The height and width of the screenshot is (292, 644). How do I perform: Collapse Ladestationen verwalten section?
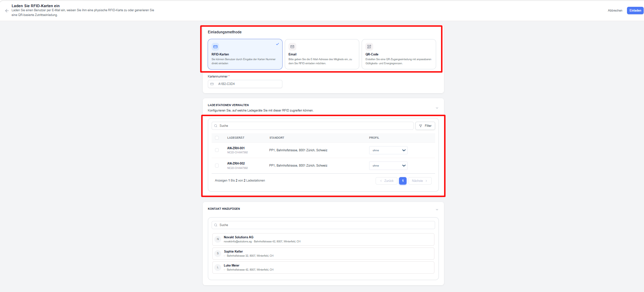click(x=437, y=108)
